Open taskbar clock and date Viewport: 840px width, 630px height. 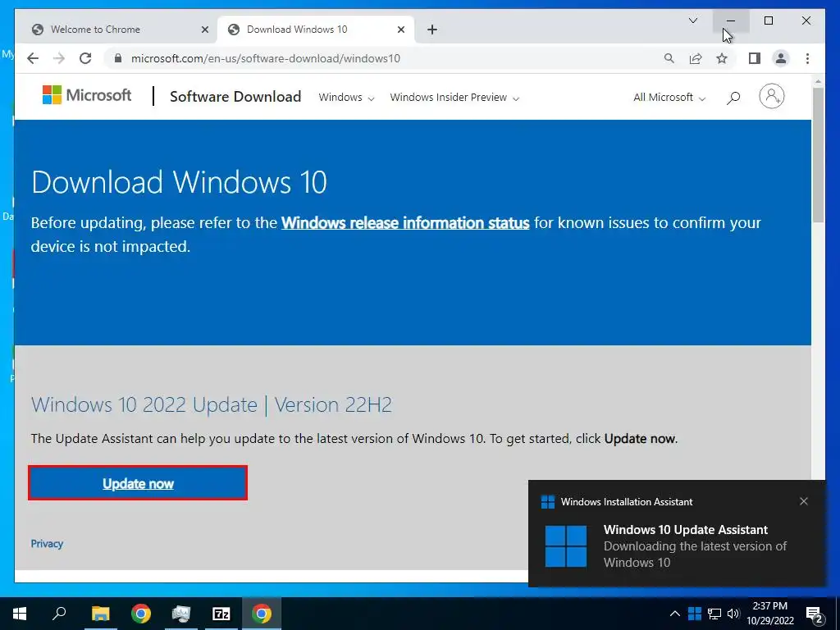coord(769,614)
